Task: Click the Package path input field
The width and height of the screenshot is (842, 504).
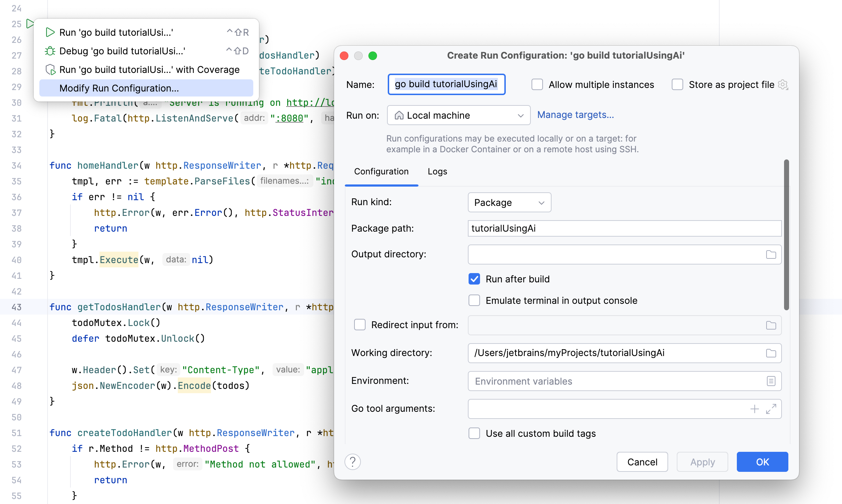Action: tap(624, 228)
